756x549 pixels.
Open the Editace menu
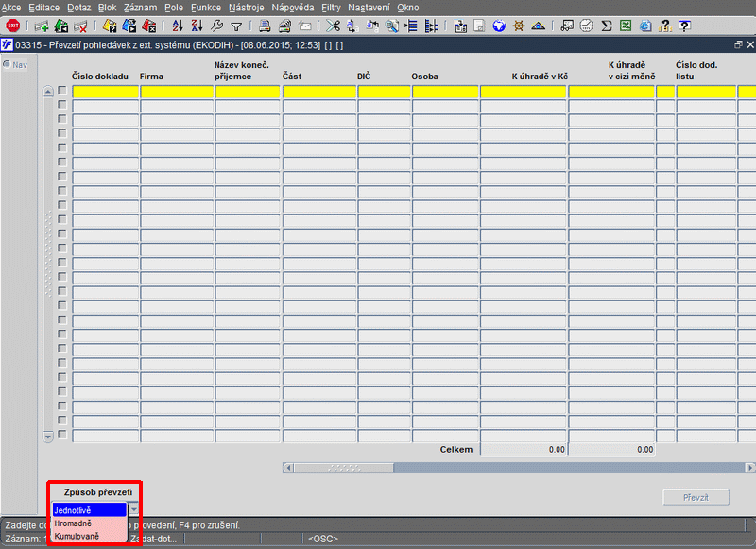click(43, 8)
